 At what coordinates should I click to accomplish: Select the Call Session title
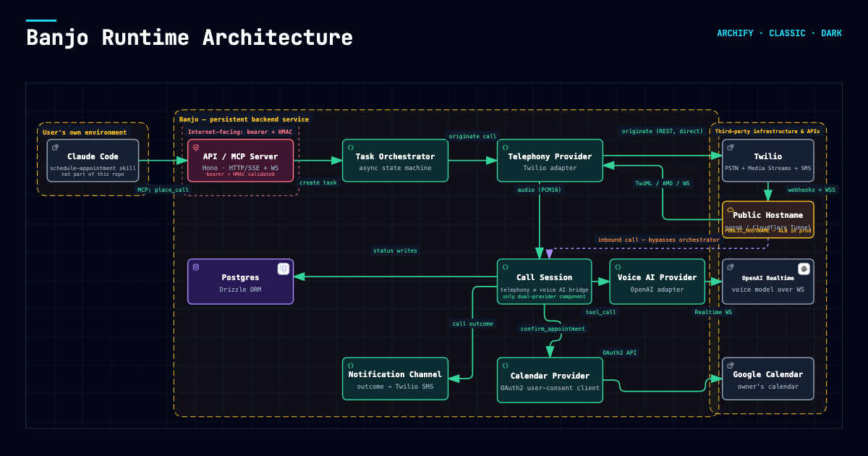coord(544,277)
